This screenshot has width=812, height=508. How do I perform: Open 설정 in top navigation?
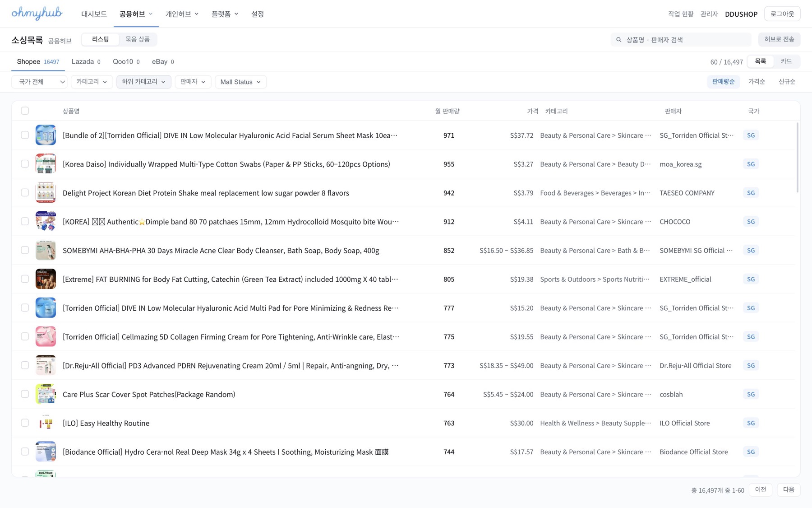click(257, 14)
